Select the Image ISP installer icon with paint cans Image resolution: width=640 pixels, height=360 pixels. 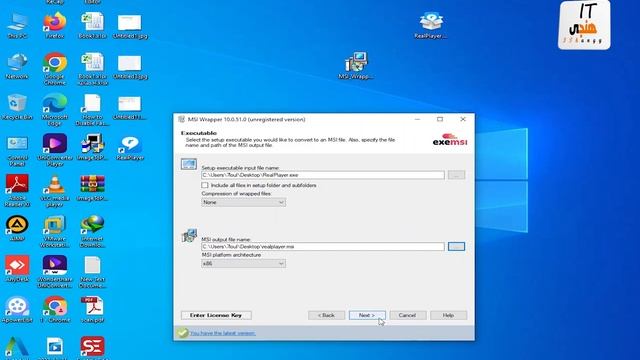coord(92,147)
